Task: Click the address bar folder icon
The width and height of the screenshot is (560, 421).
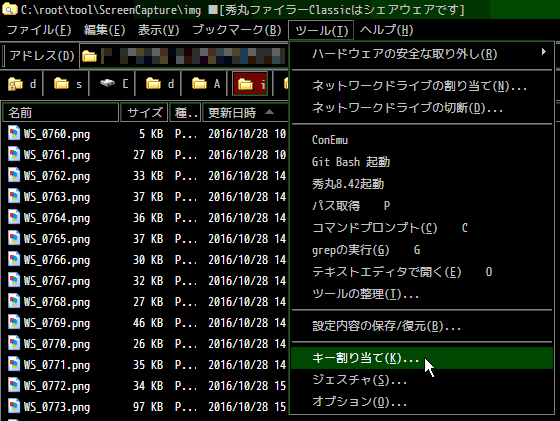Action: coord(89,56)
